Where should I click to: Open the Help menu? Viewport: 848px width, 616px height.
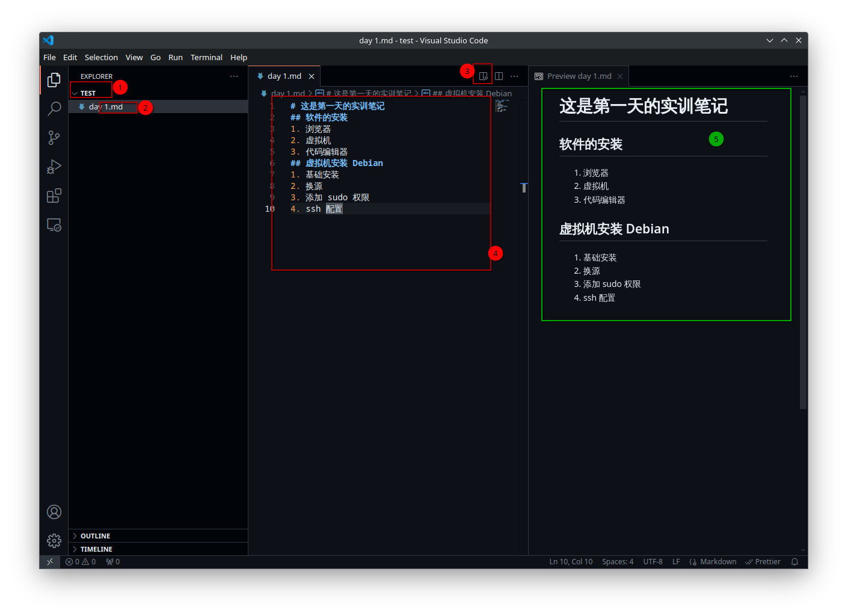[x=239, y=57]
